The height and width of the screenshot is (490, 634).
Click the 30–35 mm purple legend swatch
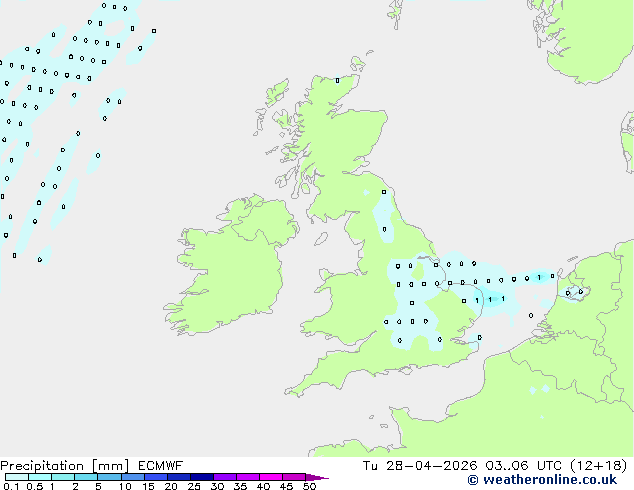[x=225, y=477]
